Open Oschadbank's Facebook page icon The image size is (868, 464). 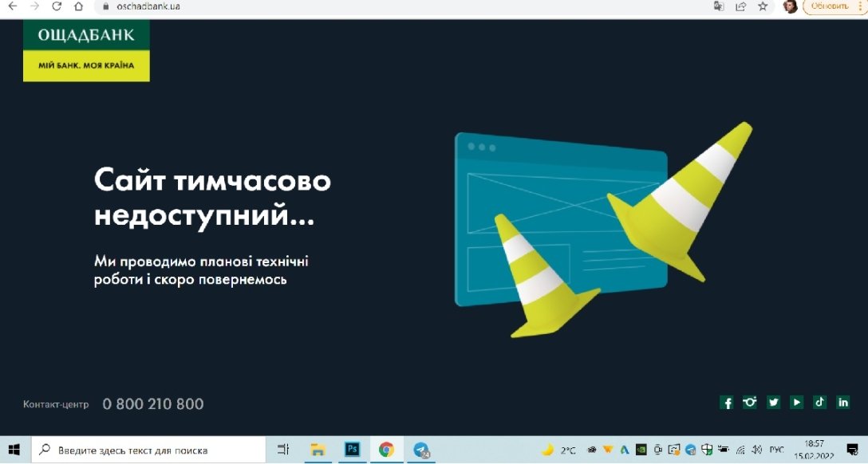pos(728,403)
